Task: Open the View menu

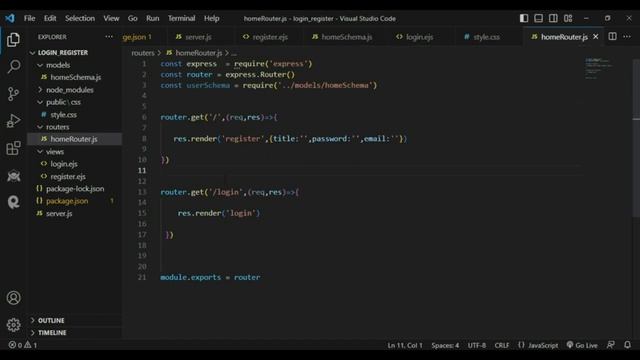Action: click(111, 18)
